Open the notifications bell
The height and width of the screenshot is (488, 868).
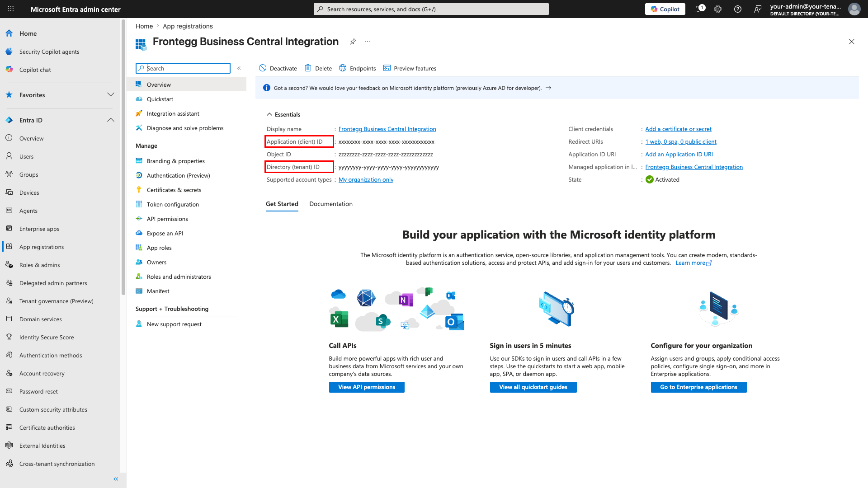coord(698,9)
